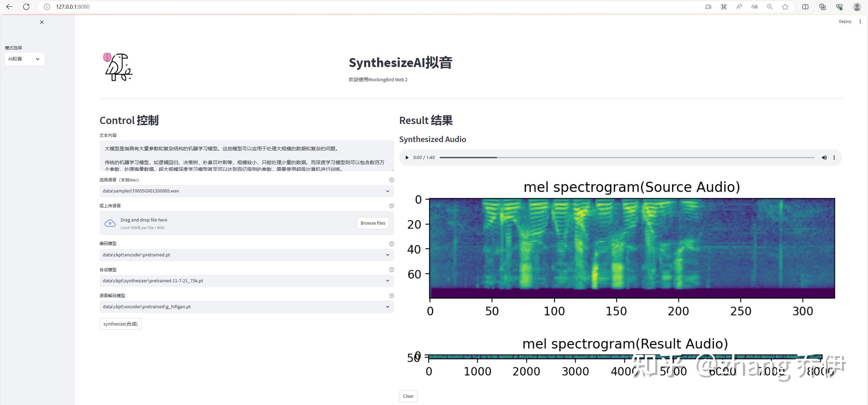Open the Streamlit app three-dot menu
868x405 pixels.
(860, 21)
